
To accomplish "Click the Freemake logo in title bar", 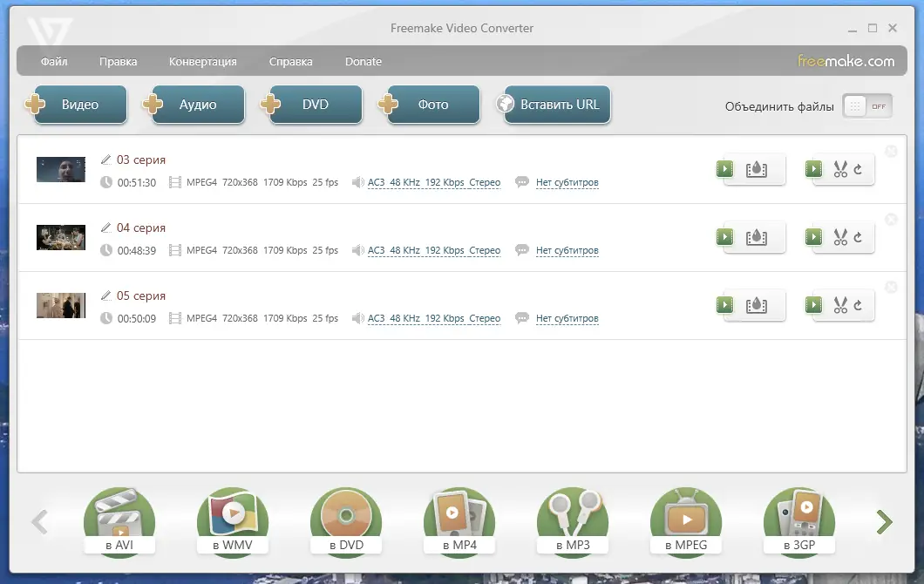I will coord(50,31).
